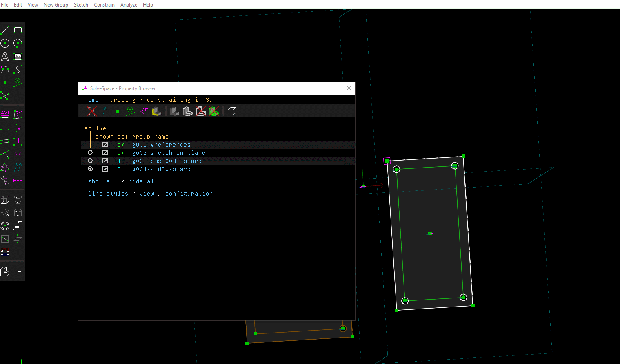Apply the Reference REF constraint

point(18,180)
